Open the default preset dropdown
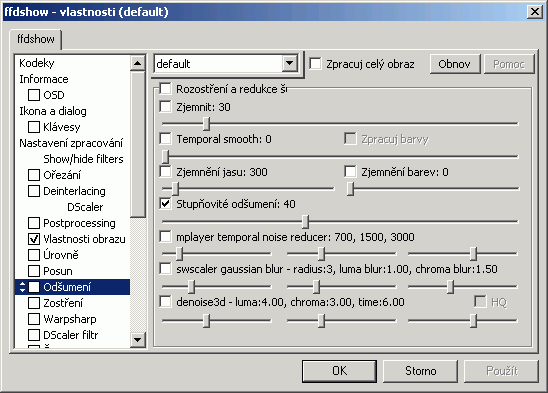Screen dimensions: 548x393 [290, 64]
